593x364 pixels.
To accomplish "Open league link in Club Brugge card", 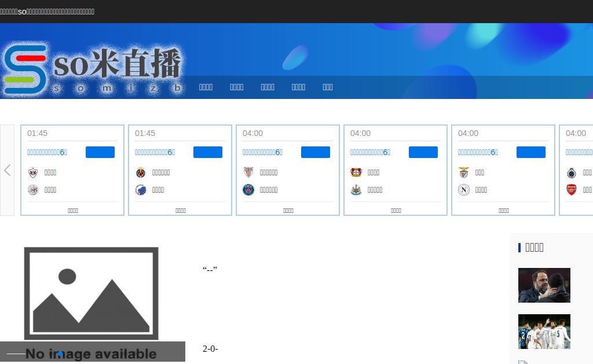I will pyautogui.click(x=579, y=152).
